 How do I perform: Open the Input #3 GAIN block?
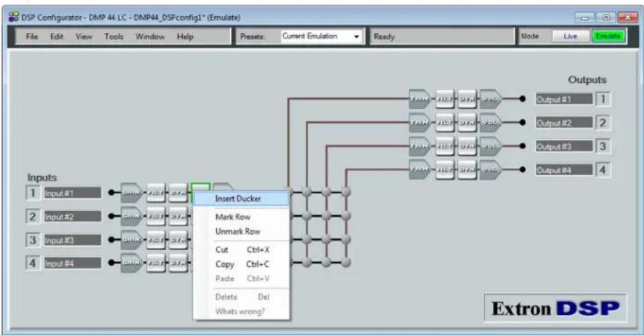pyautogui.click(x=131, y=239)
